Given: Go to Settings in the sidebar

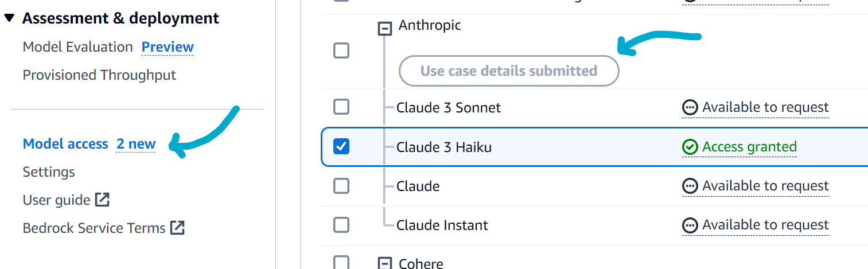Looking at the screenshot, I should click(x=49, y=172).
